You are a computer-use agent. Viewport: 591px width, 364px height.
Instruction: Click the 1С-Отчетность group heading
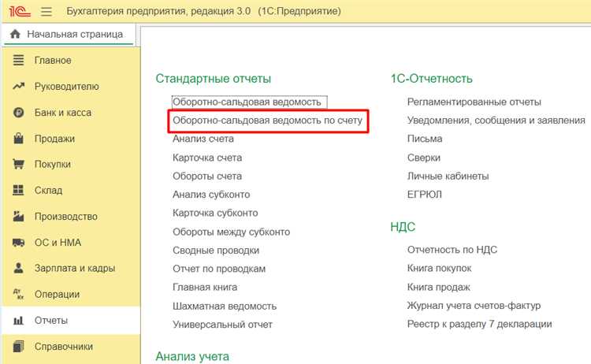pyautogui.click(x=431, y=79)
